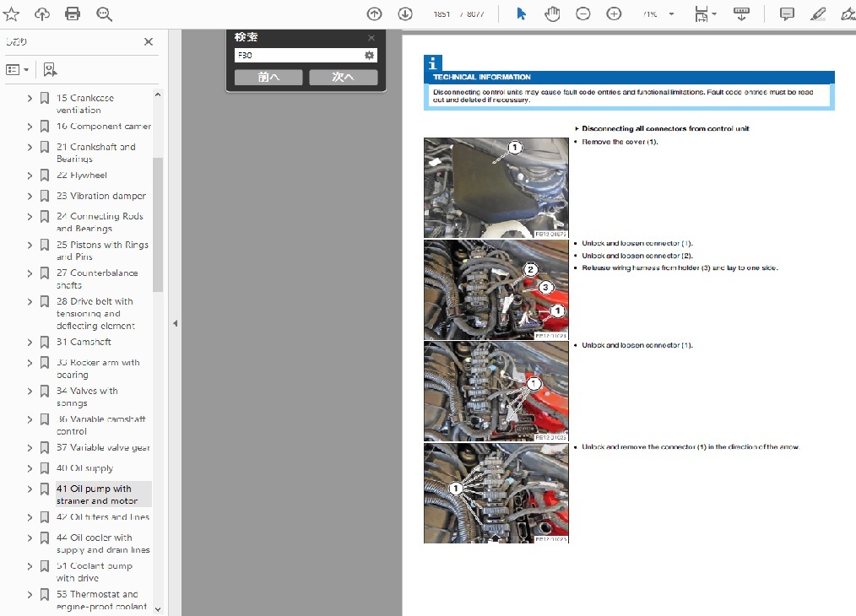The image size is (856, 616).
Task: Click the photo with callouts 1, 2, 3
Action: click(496, 289)
